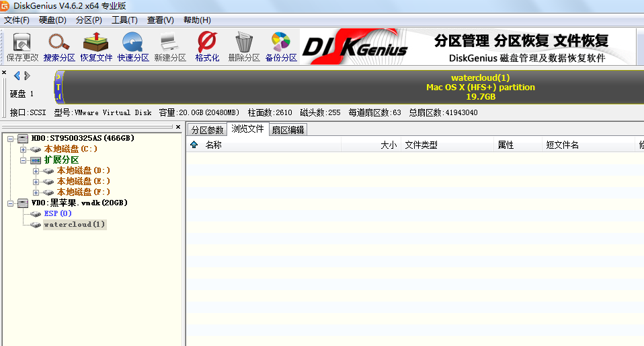Collapse the HD0:ST9500325AS disk node
Screen dimensions: 644x346
[11, 139]
